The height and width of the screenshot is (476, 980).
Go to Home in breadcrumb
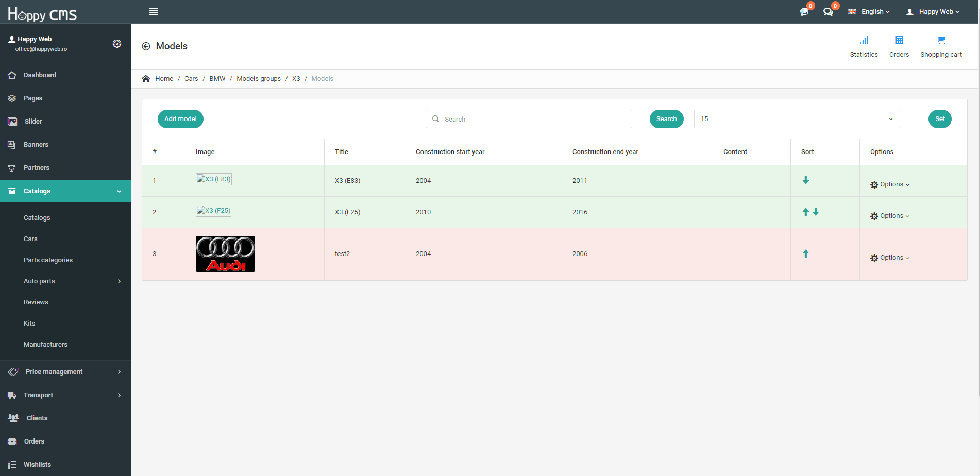pyautogui.click(x=164, y=79)
